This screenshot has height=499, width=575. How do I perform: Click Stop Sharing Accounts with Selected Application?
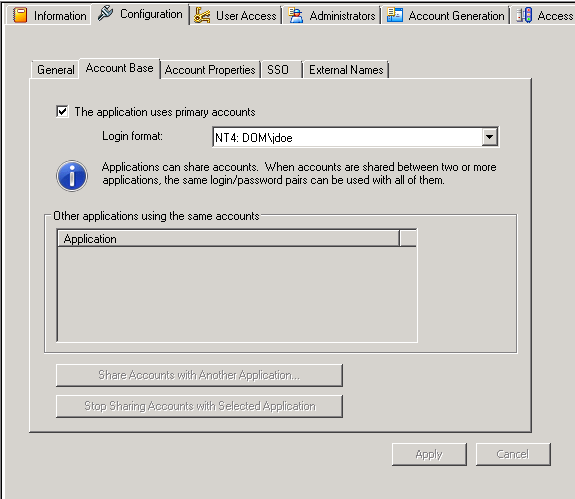click(199, 406)
